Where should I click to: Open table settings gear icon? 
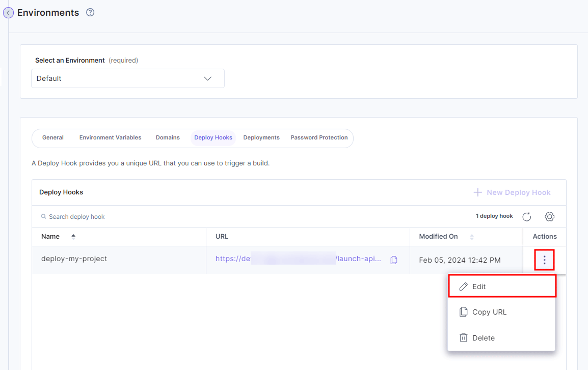[549, 217]
